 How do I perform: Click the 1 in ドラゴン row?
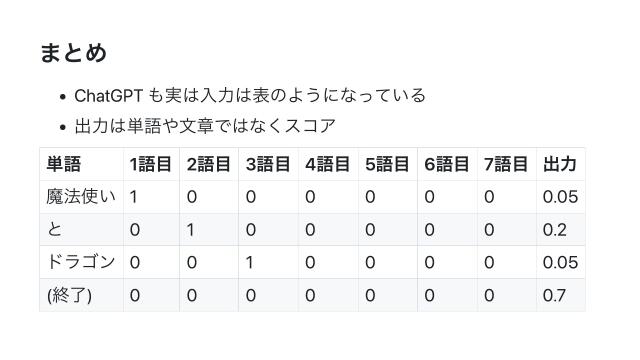point(249,262)
